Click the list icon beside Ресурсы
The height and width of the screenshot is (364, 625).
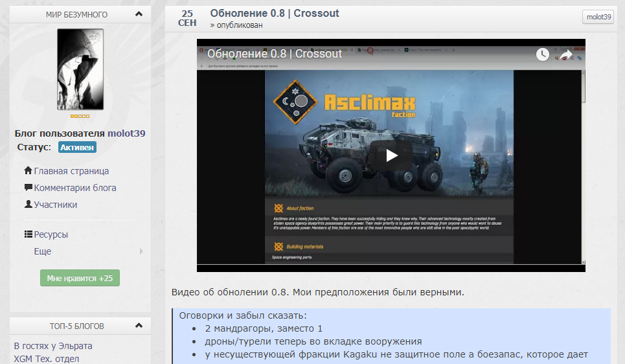[28, 234]
